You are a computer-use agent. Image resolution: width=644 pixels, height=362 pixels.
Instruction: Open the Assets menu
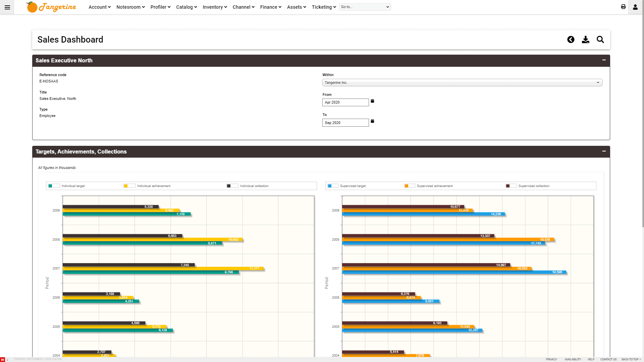point(297,7)
